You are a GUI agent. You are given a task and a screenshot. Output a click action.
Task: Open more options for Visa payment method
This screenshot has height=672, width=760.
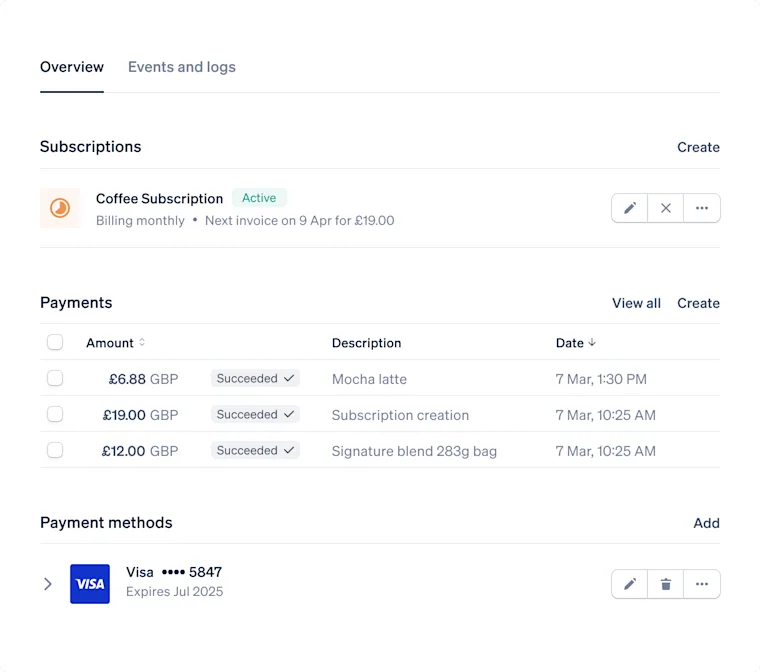click(x=702, y=584)
